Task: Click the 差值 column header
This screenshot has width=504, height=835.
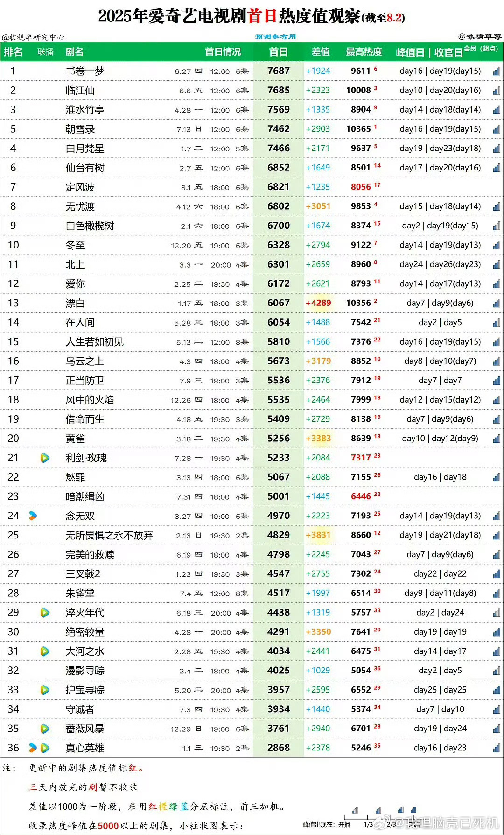Action: click(x=321, y=52)
